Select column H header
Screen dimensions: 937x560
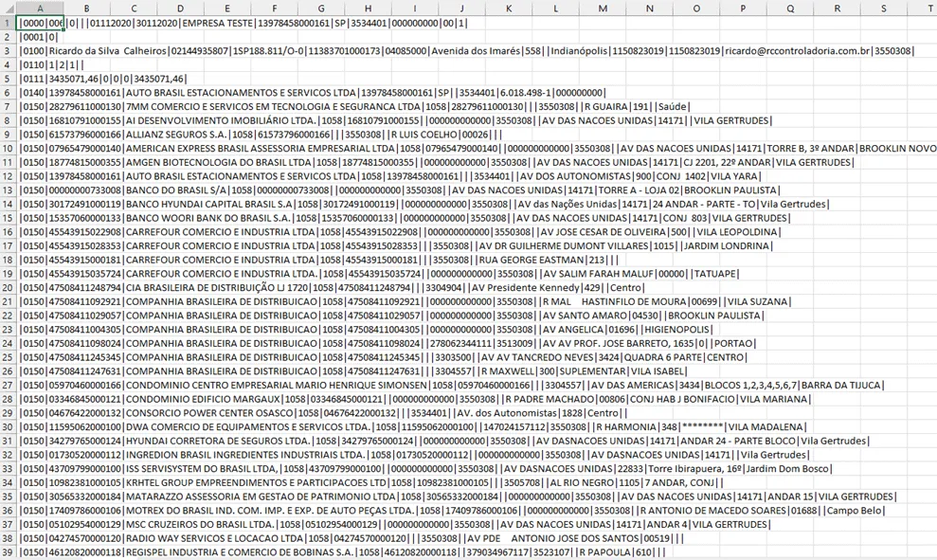(x=369, y=9)
